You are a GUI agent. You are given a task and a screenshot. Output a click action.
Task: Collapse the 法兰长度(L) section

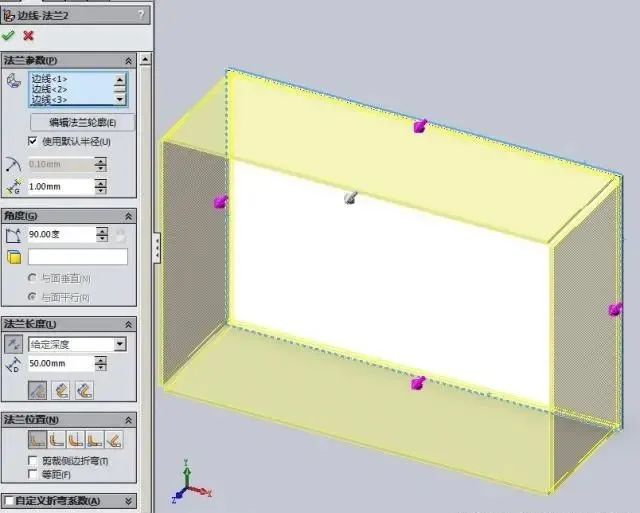[128, 324]
